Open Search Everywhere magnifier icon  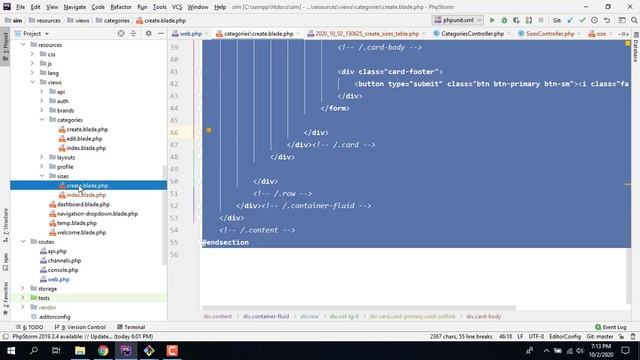[634, 20]
